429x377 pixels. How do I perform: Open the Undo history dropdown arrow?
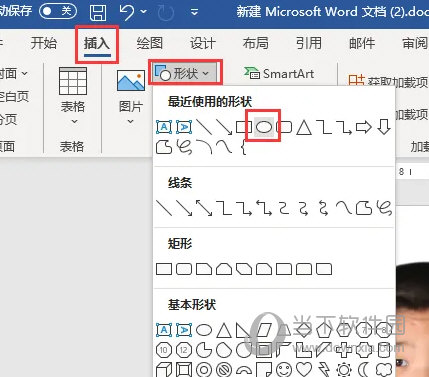point(144,12)
